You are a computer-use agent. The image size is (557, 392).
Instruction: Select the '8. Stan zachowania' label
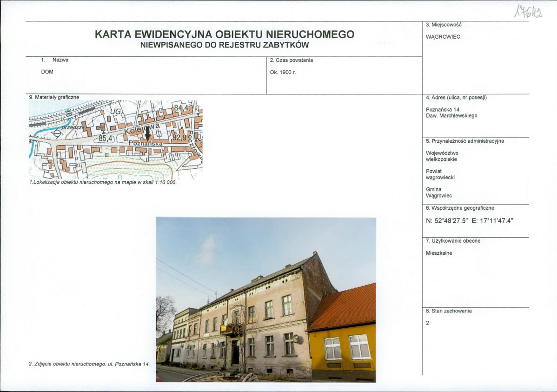tap(449, 311)
